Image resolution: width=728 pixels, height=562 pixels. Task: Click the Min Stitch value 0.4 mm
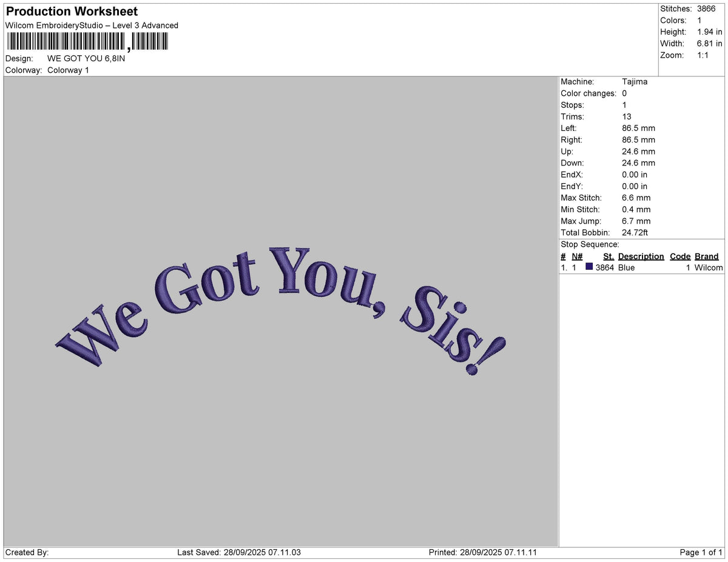click(x=636, y=209)
